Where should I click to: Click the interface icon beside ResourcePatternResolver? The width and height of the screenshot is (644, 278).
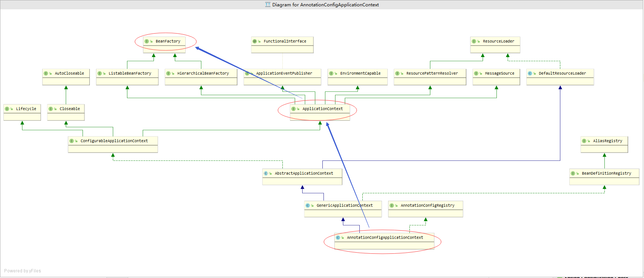(397, 74)
